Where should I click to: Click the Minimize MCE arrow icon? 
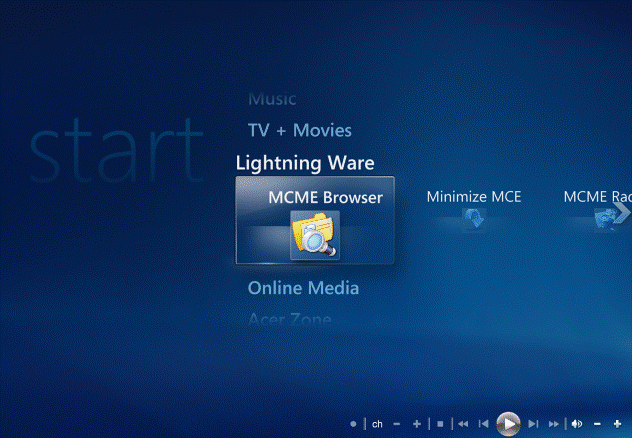tap(474, 219)
